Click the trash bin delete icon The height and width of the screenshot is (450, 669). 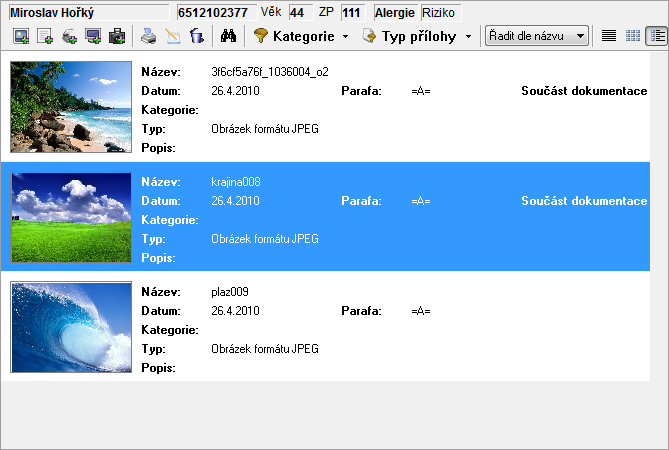pos(196,36)
